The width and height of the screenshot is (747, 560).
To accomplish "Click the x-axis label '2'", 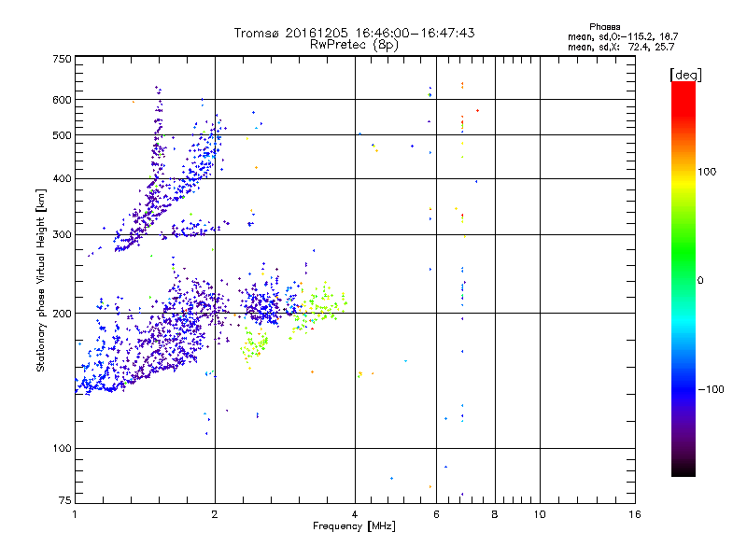I will point(215,514).
